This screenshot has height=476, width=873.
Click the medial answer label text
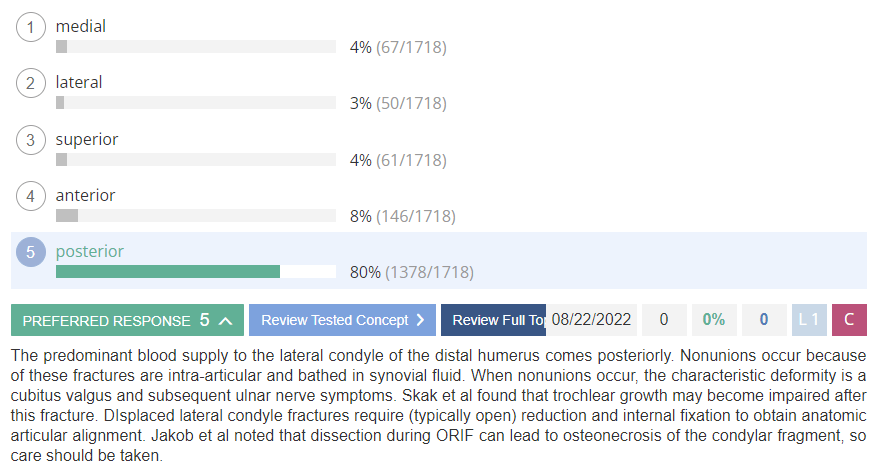81,26
